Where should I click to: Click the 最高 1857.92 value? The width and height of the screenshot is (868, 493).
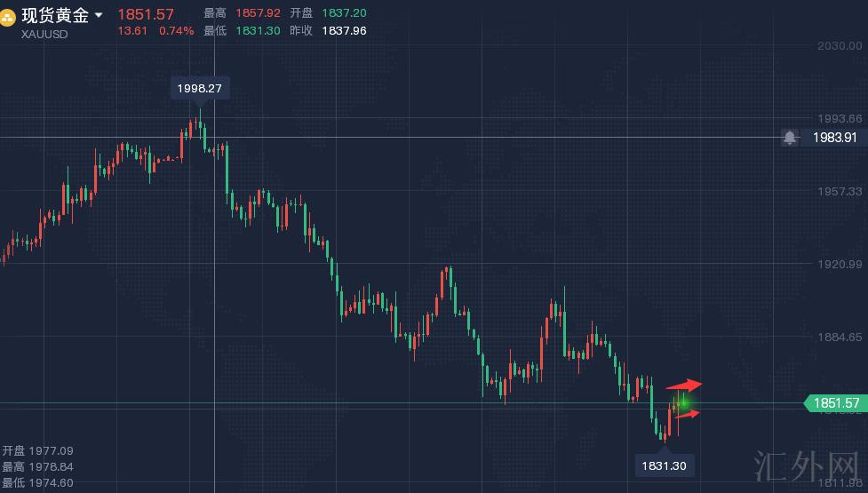pyautogui.click(x=258, y=13)
